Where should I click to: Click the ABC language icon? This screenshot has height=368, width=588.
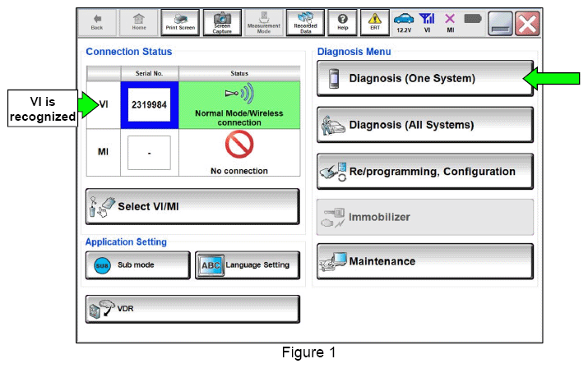(x=211, y=265)
